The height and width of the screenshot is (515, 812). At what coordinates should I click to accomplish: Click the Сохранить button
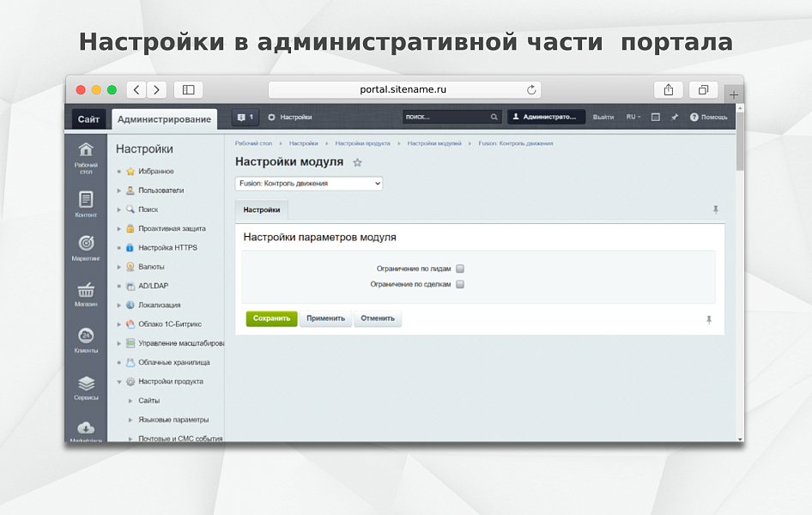(270, 318)
